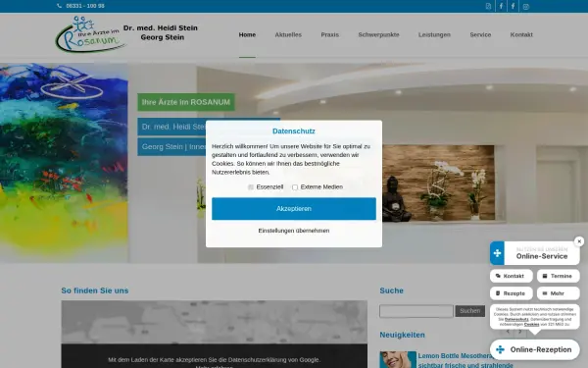Open the document icon in top bar
This screenshot has width=588, height=368.
[488, 7]
